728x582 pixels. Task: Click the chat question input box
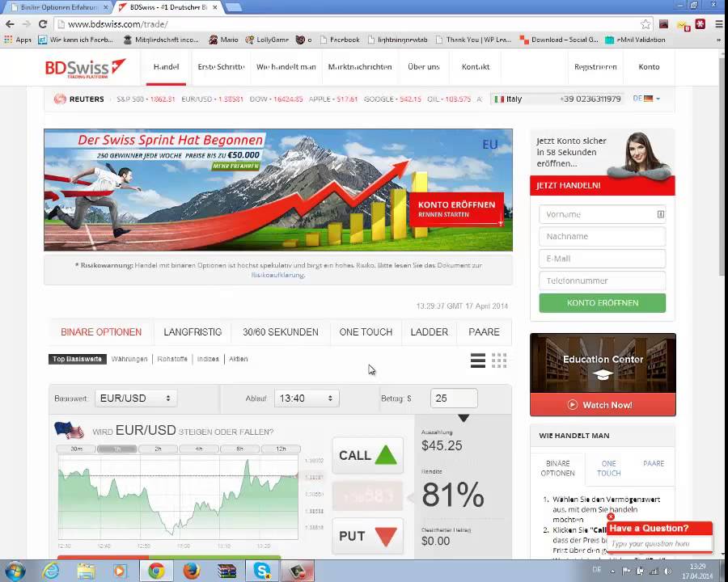point(659,543)
